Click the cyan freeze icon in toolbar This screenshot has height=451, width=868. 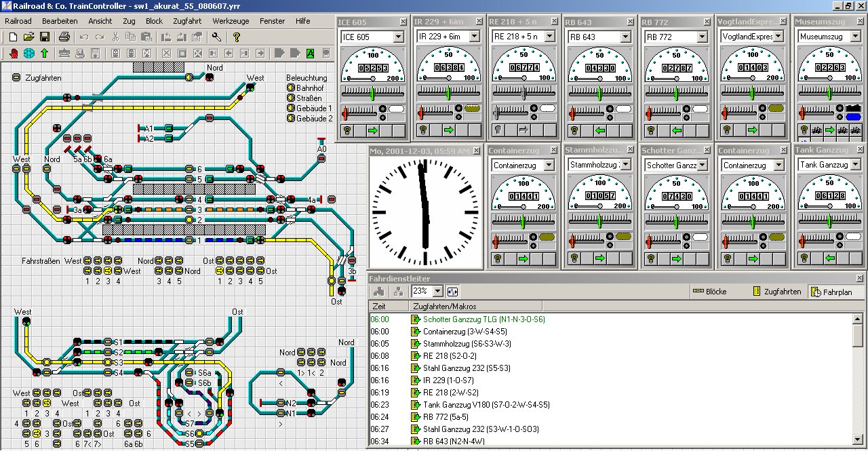click(29, 53)
